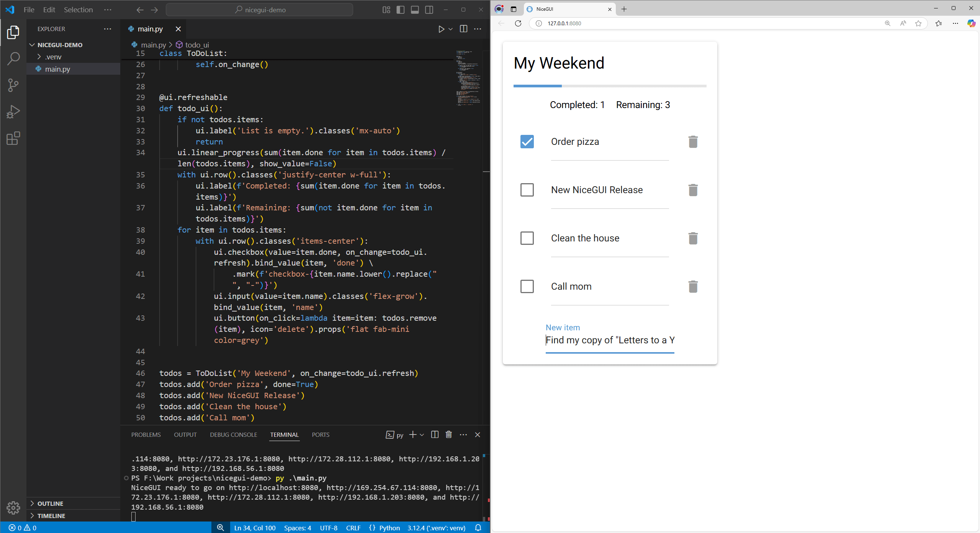Open the Python interpreter picker in the status bar
Viewport: 980px width, 533px height.
pyautogui.click(x=436, y=528)
